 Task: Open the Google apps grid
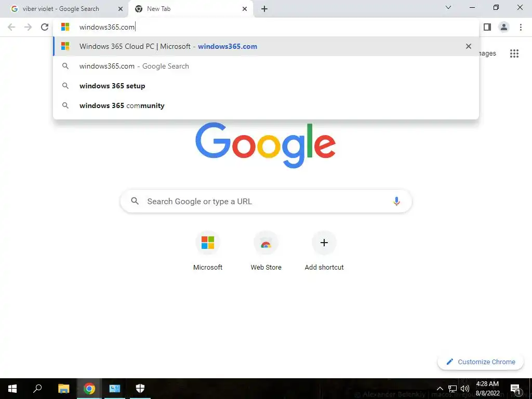click(x=514, y=54)
